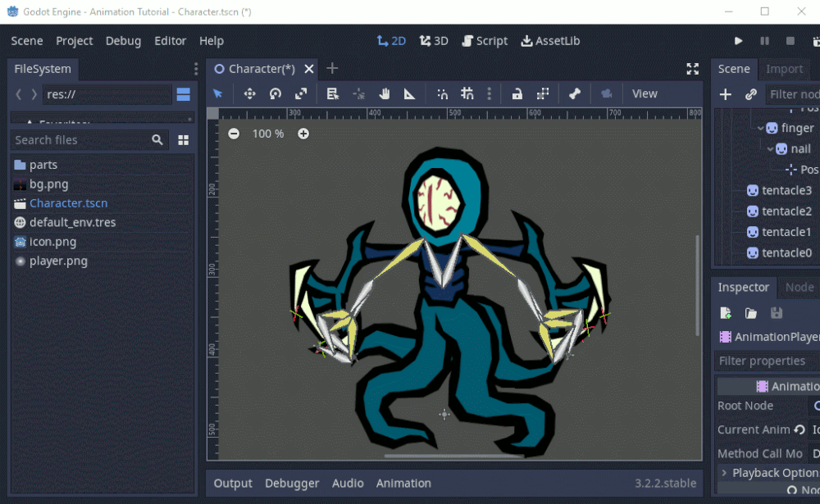Activate the Scale Mode tool
This screenshot has height=504, width=820.
(x=301, y=93)
